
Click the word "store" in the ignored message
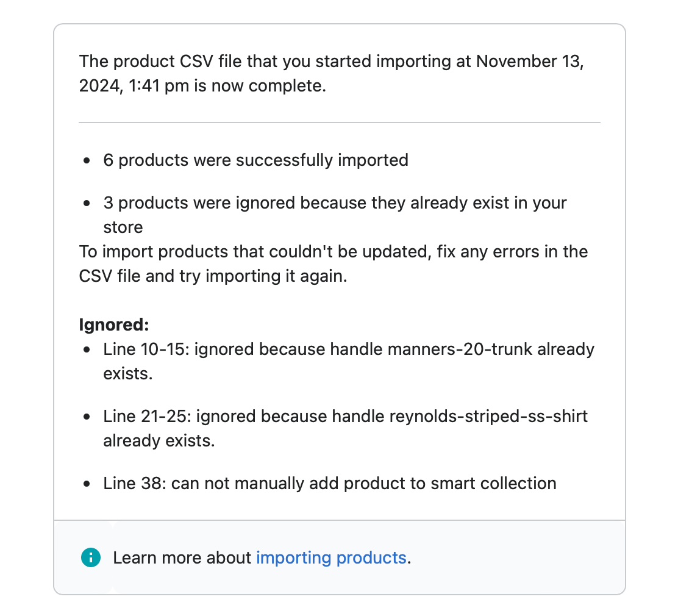pos(123,227)
